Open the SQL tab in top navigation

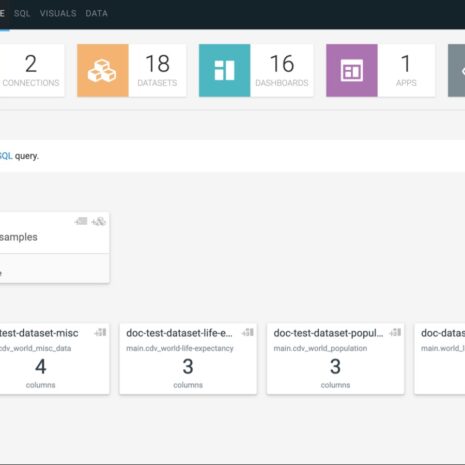coord(22,13)
